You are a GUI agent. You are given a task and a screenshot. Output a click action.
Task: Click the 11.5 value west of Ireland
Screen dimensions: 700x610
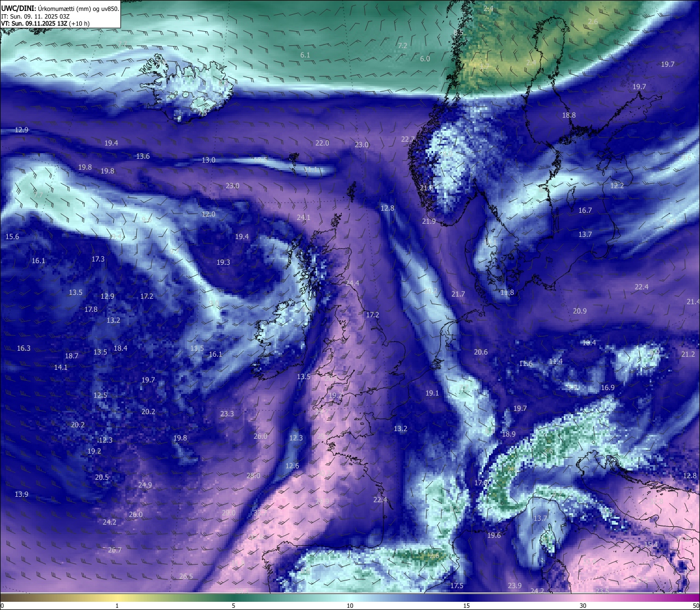197,348
